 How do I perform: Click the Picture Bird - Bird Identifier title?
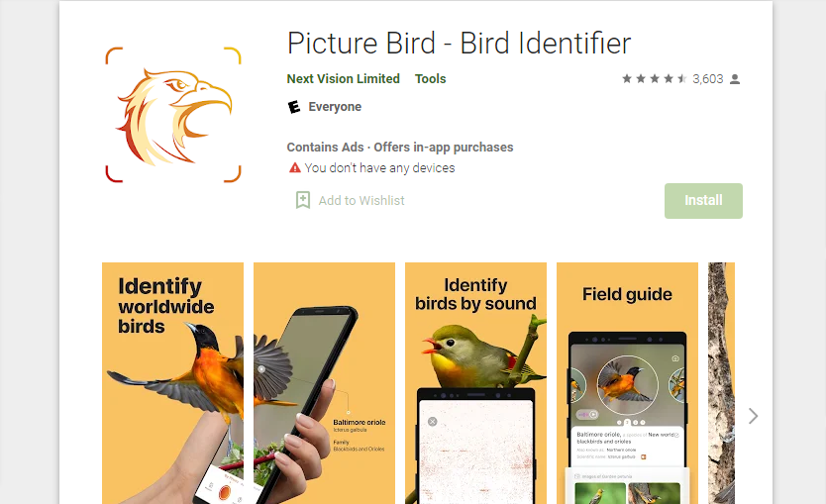[x=459, y=44]
